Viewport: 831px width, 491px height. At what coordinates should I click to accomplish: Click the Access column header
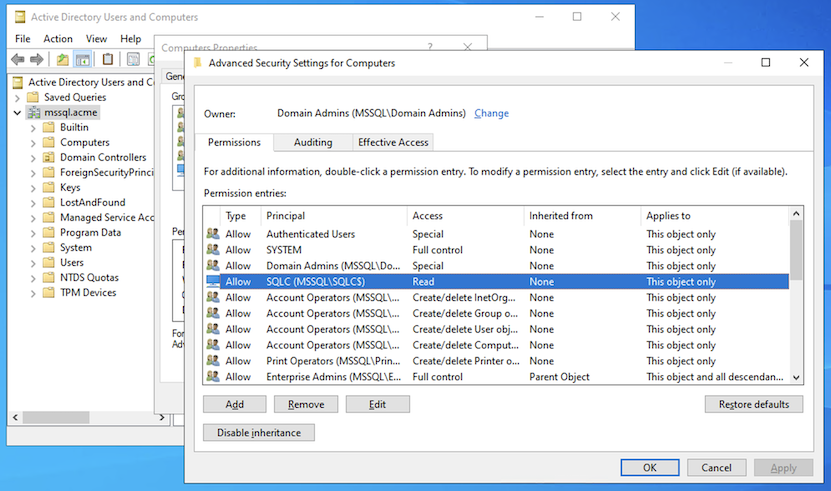tap(465, 216)
